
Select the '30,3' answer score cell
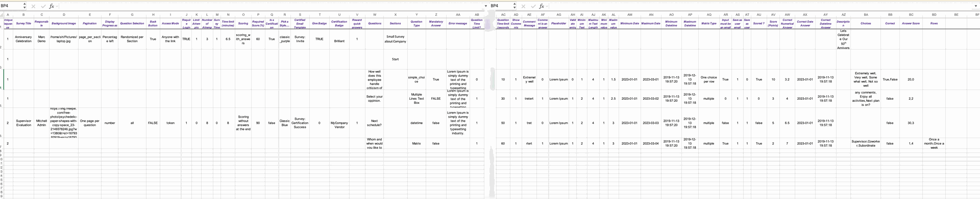(x=911, y=123)
